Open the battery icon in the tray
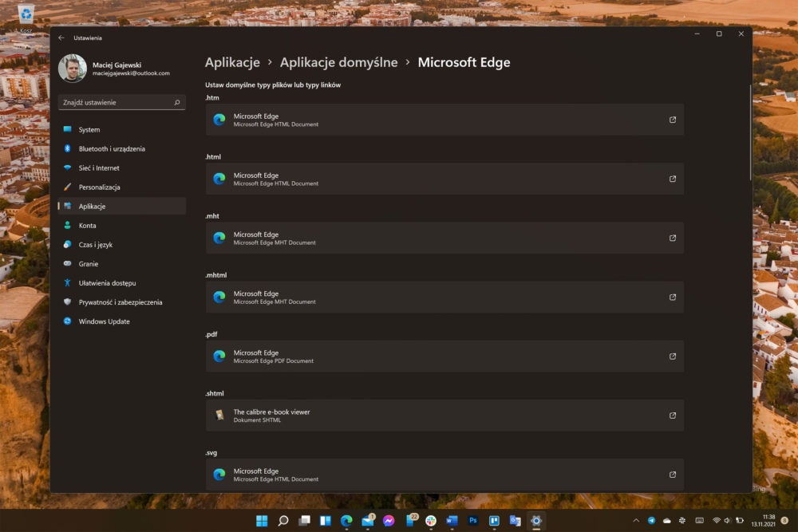Viewport: 798px width, 532px height. point(740,520)
